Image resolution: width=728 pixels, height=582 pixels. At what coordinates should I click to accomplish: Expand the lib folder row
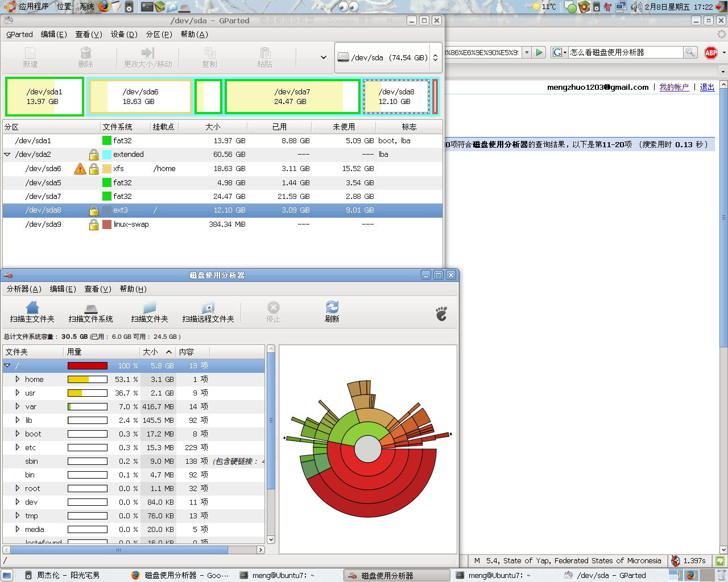coord(18,420)
